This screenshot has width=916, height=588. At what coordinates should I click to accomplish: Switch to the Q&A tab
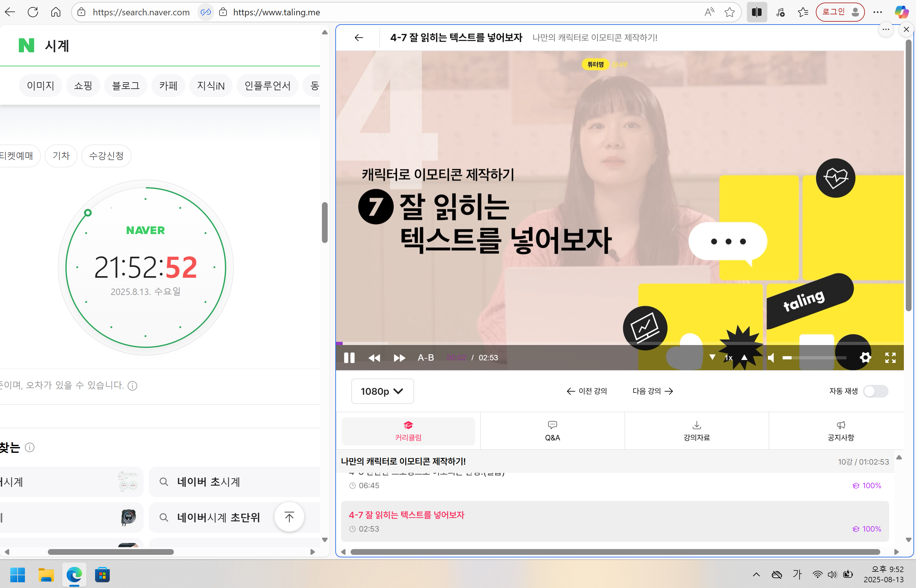pyautogui.click(x=552, y=431)
